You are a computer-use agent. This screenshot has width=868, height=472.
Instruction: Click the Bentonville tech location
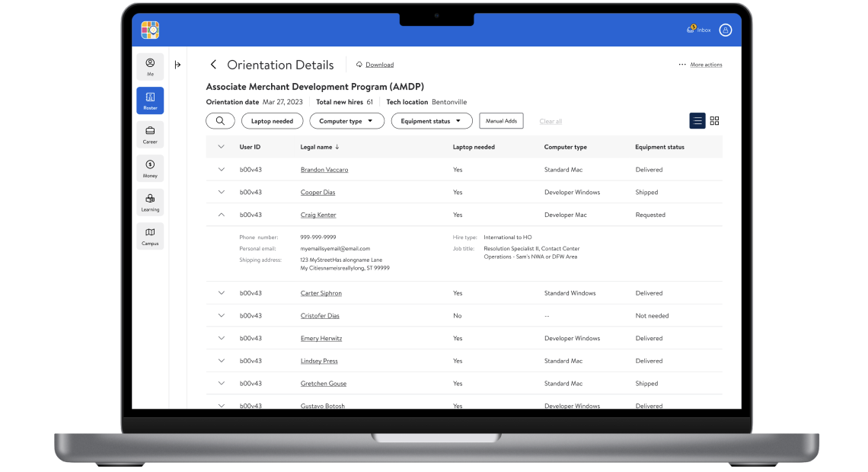[449, 102]
